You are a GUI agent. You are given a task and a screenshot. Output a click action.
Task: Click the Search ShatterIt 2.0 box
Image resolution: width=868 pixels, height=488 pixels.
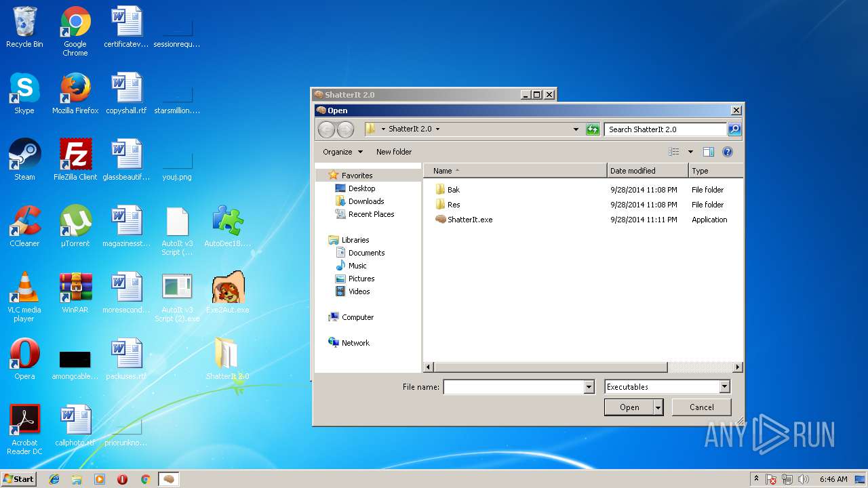click(x=666, y=129)
